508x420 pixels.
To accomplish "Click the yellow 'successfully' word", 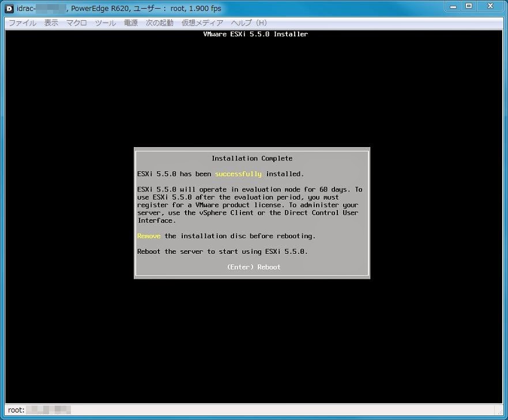I will [238, 174].
